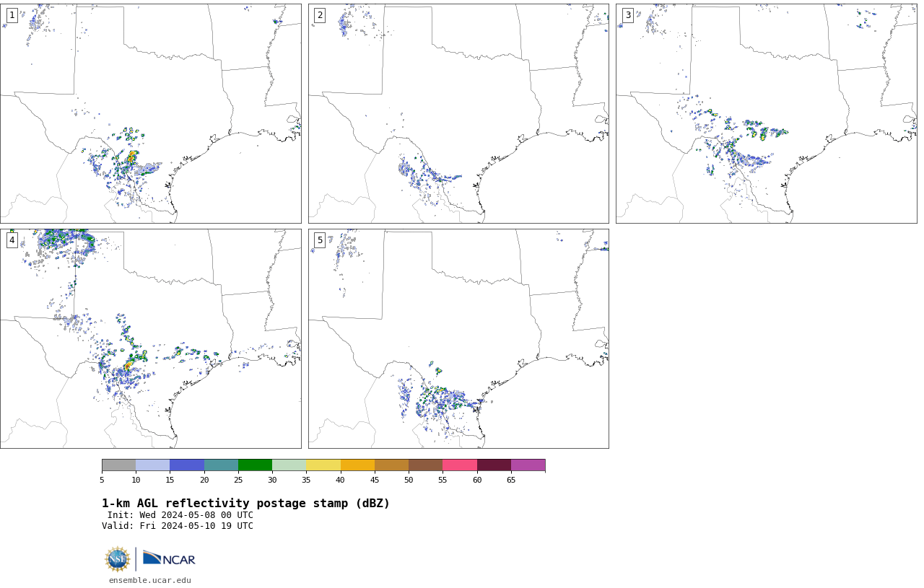Viewport: 924px width, 588px height.
Task: Click the dark green 25-30 dBZ swatch
Action: click(255, 465)
